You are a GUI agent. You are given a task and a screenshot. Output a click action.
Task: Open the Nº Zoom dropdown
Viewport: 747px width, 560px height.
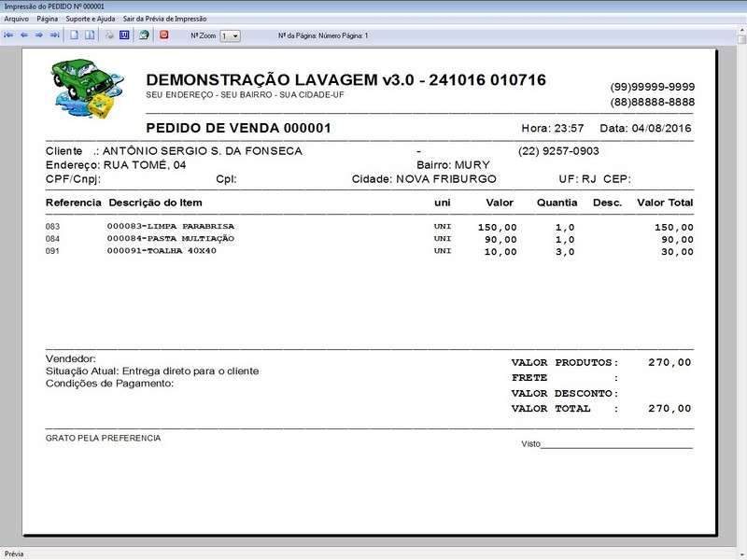click(237, 35)
